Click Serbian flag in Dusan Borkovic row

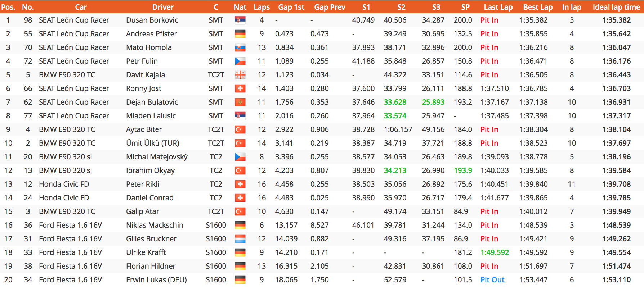(240, 20)
